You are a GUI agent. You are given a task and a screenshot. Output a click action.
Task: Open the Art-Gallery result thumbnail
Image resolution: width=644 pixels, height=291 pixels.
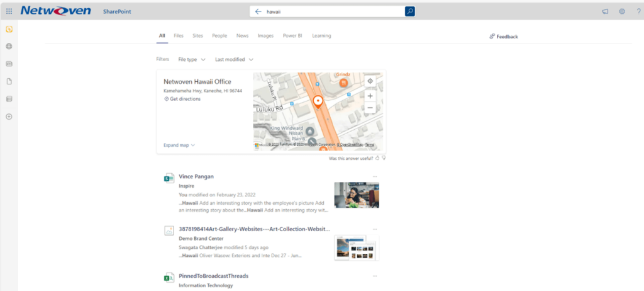pos(357,248)
